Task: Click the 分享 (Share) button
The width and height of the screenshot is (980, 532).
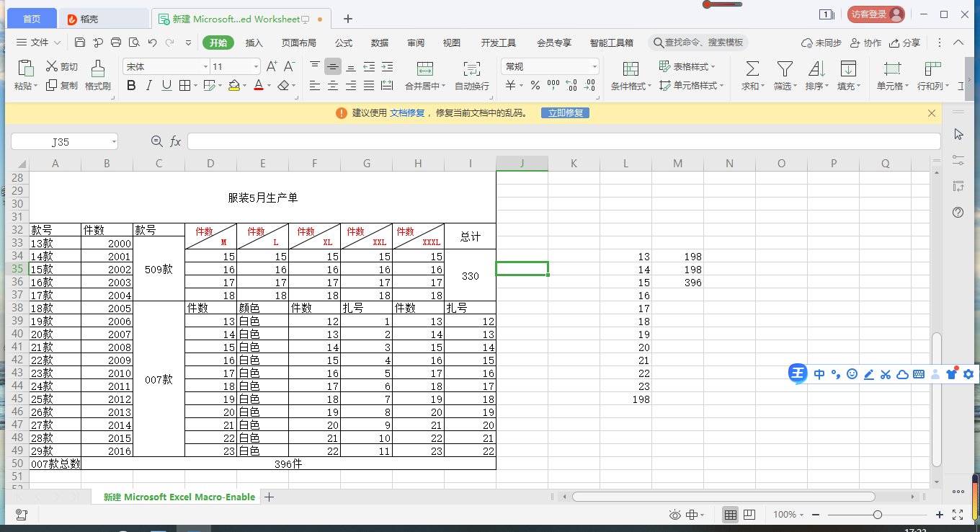Action: pos(905,43)
